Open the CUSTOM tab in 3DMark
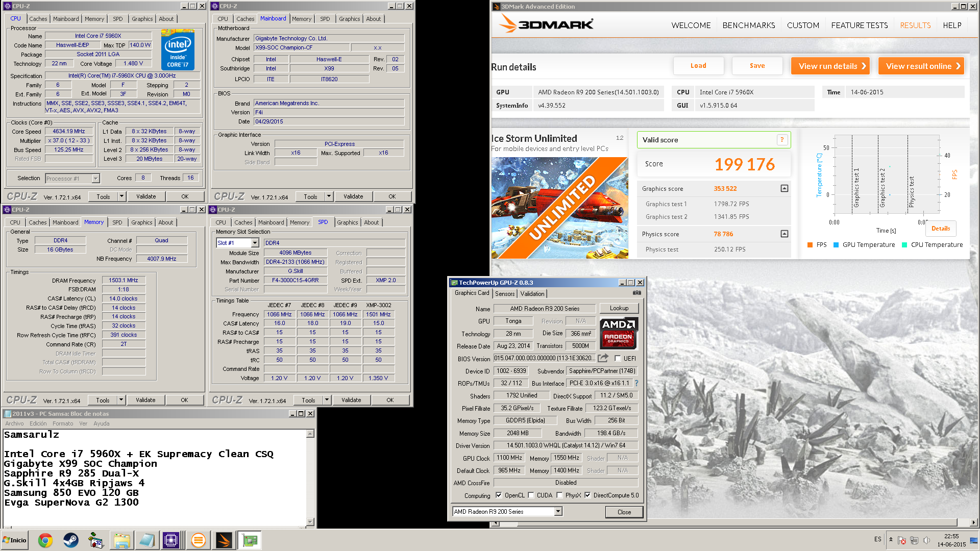 coord(803,25)
